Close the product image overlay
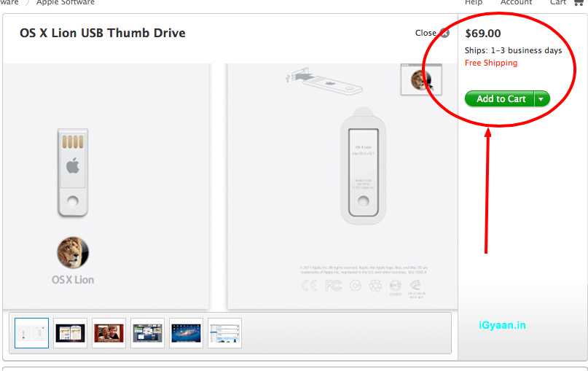This screenshot has width=588, height=371. [432, 33]
